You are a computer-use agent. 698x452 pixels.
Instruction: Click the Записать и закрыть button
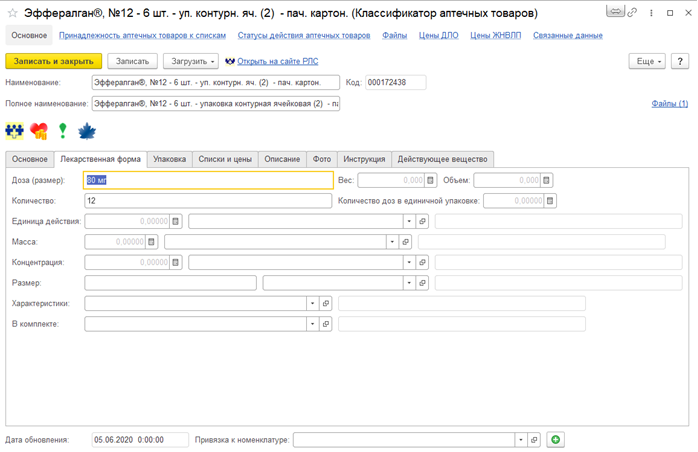(53, 61)
